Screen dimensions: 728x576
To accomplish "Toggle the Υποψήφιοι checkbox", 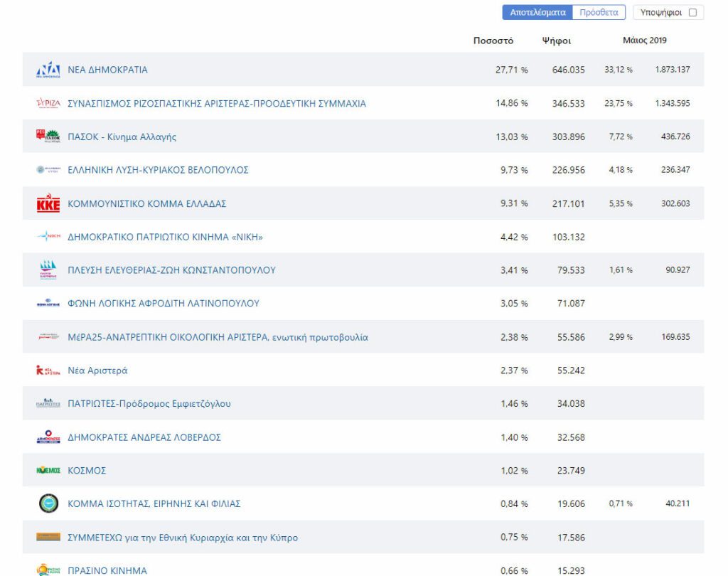I will pyautogui.click(x=692, y=13).
